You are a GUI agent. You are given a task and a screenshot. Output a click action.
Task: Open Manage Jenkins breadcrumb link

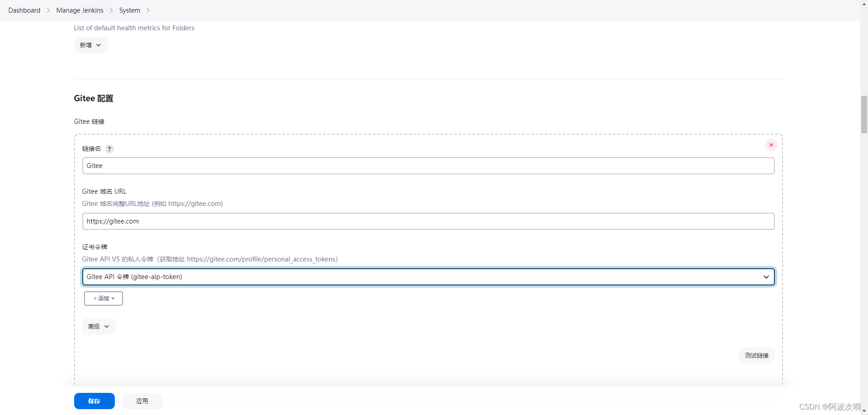[80, 10]
